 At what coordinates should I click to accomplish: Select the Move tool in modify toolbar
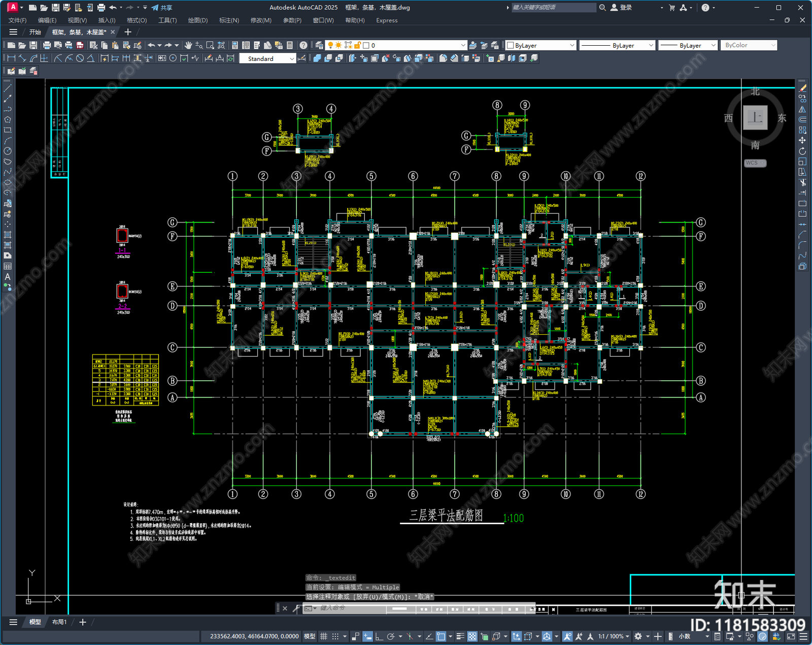tap(802, 141)
